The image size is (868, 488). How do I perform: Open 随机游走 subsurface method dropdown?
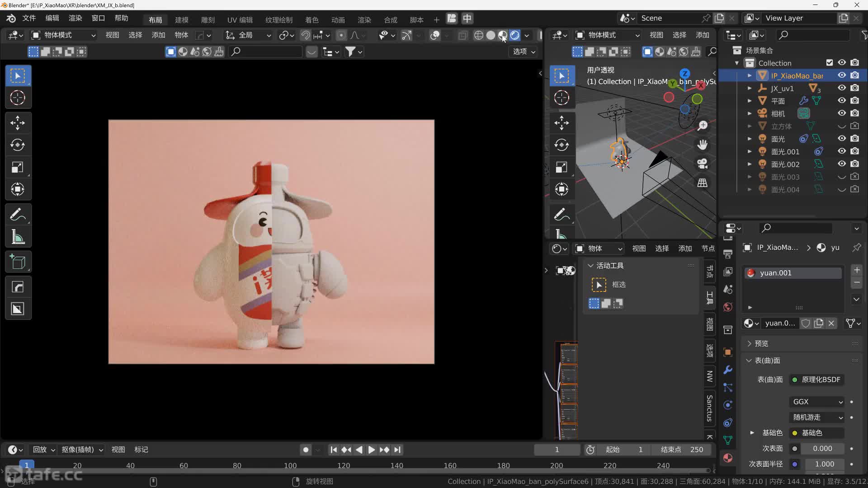[x=817, y=417]
